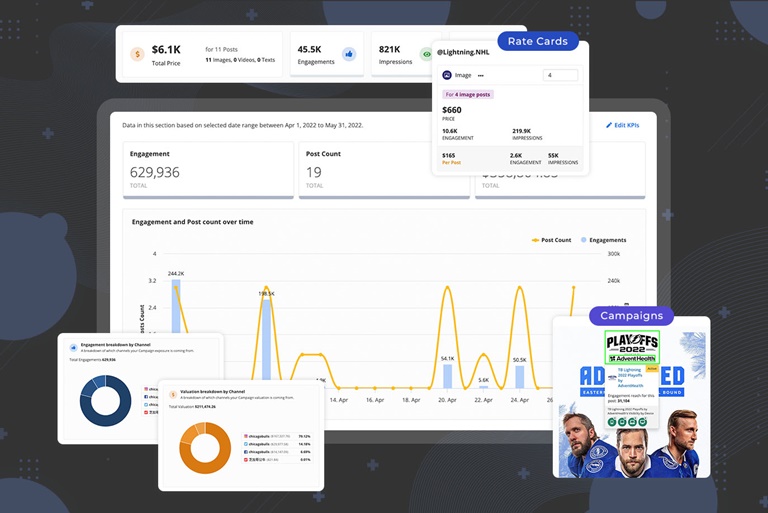The width and height of the screenshot is (768, 513).
Task: Click the green eye Impressions icon
Action: (427, 54)
